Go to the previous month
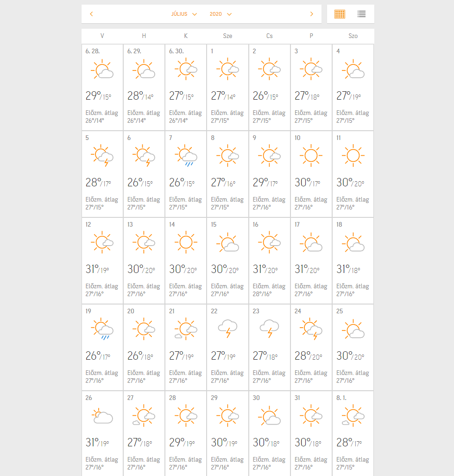Image resolution: width=454 pixels, height=476 pixels. pos(91,14)
